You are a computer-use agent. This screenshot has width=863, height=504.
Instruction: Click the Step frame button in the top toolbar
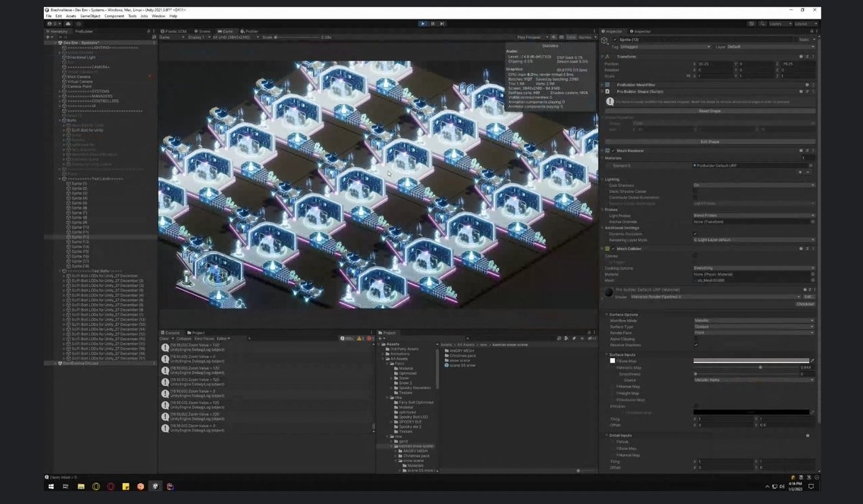(442, 24)
